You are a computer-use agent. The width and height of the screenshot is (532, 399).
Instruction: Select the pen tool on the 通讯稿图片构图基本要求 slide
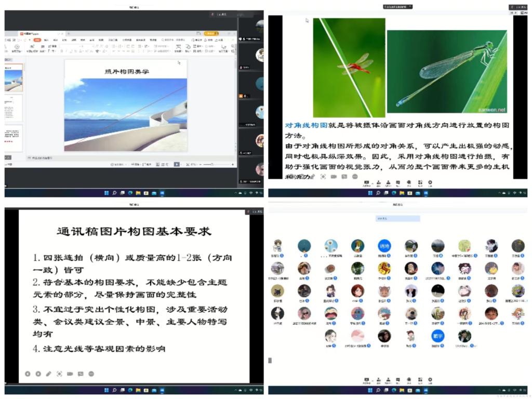pyautogui.click(x=48, y=374)
